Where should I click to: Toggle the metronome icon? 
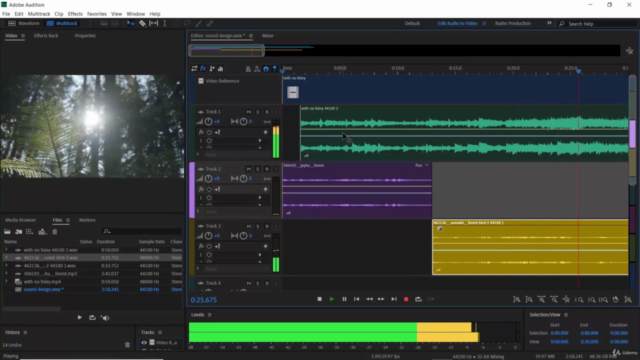pyautogui.click(x=248, y=69)
